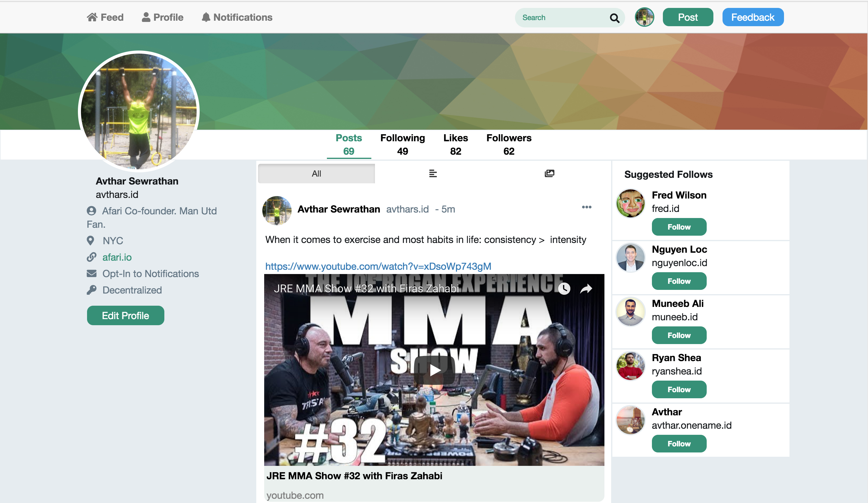
Task: Open Ryan Shea's profile picture
Action: 630,366
